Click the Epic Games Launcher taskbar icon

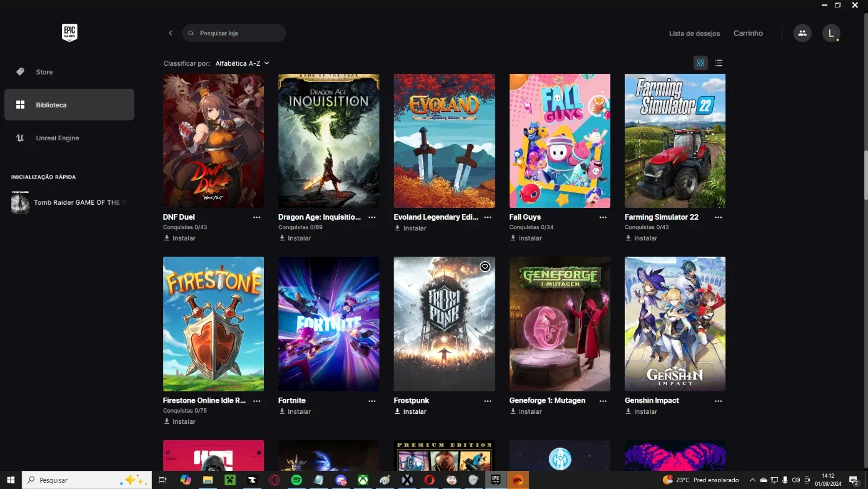click(495, 480)
